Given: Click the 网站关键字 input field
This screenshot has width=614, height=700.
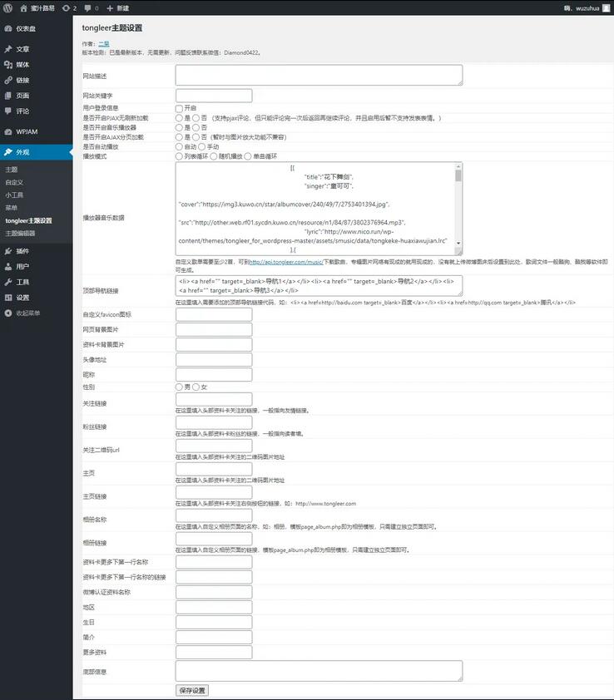Looking at the screenshot, I should [214, 96].
